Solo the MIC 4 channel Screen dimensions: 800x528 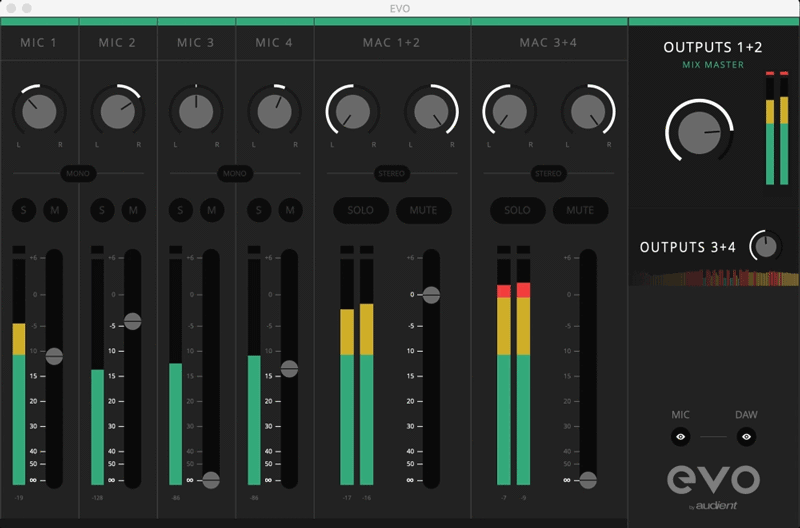pos(258,210)
